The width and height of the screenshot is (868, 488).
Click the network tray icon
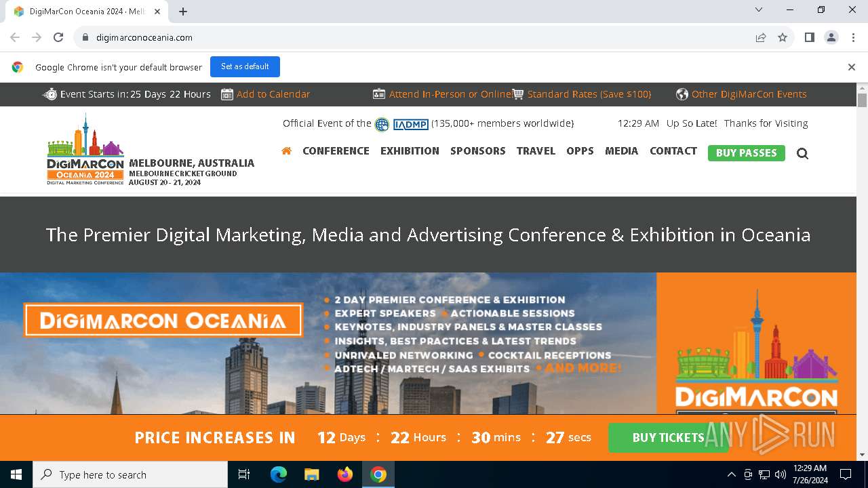click(764, 474)
